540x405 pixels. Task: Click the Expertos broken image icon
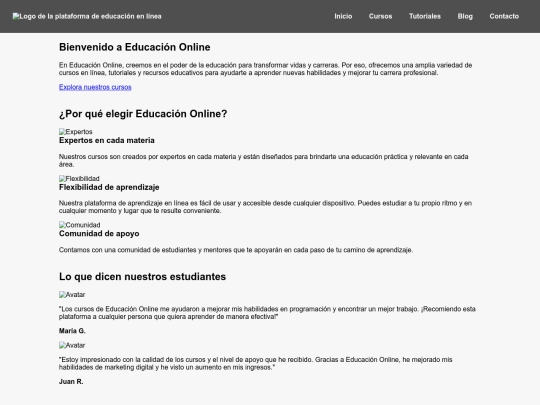click(x=76, y=132)
